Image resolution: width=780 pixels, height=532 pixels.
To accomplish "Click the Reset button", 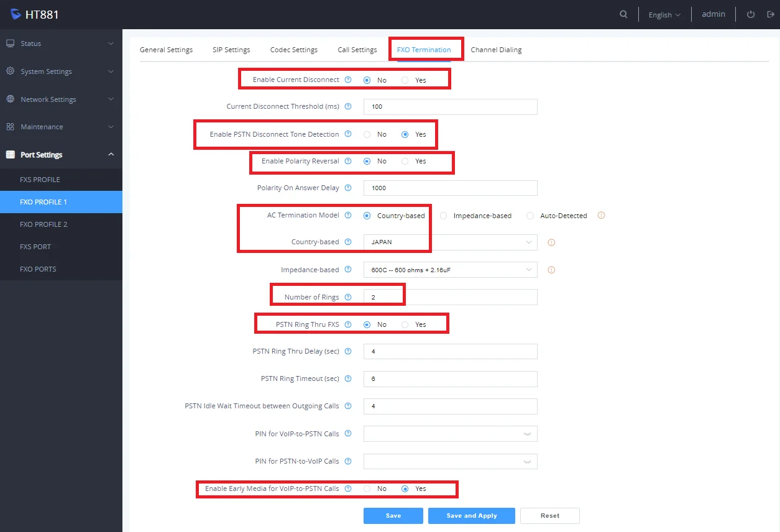I will click(x=550, y=516).
